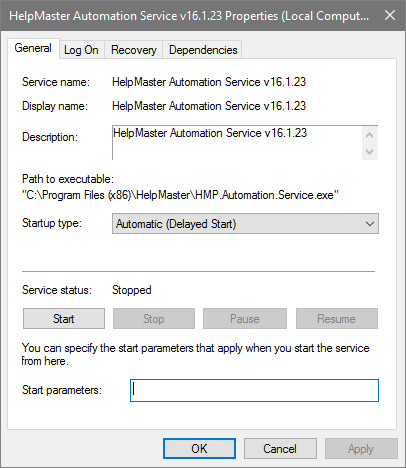Focus the Start parameters input field
This screenshot has height=468, width=406.
254,390
